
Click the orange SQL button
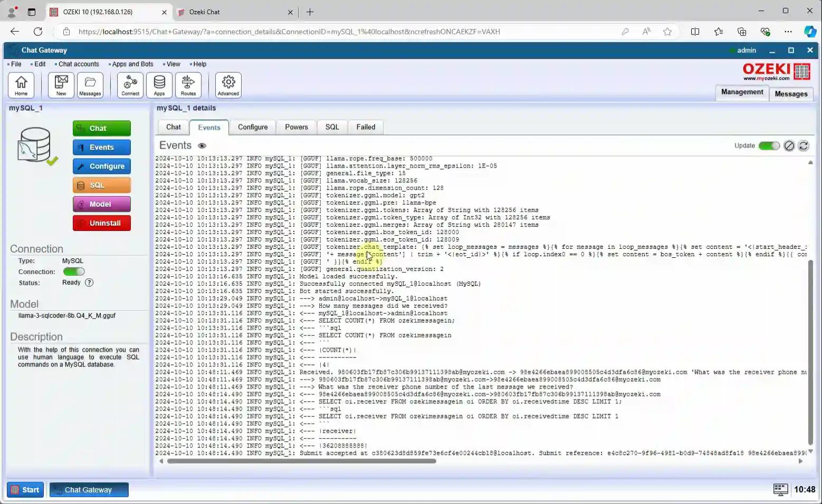[x=102, y=185]
